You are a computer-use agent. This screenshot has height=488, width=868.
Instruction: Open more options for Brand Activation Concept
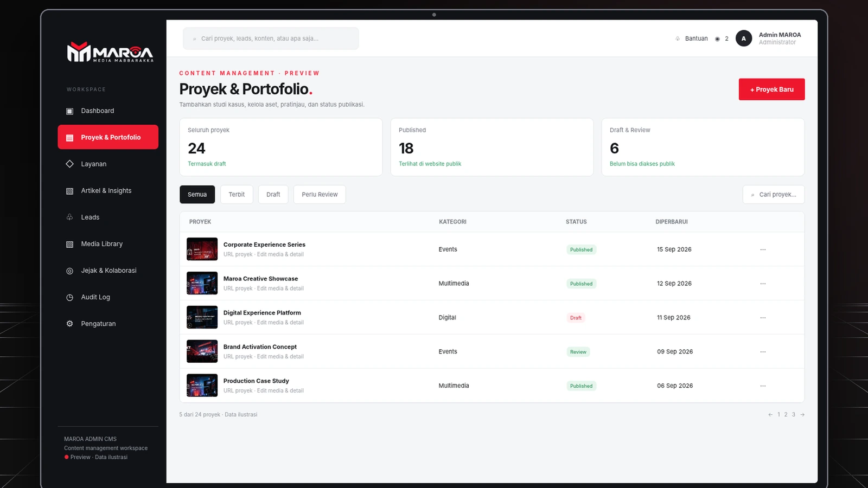763,352
